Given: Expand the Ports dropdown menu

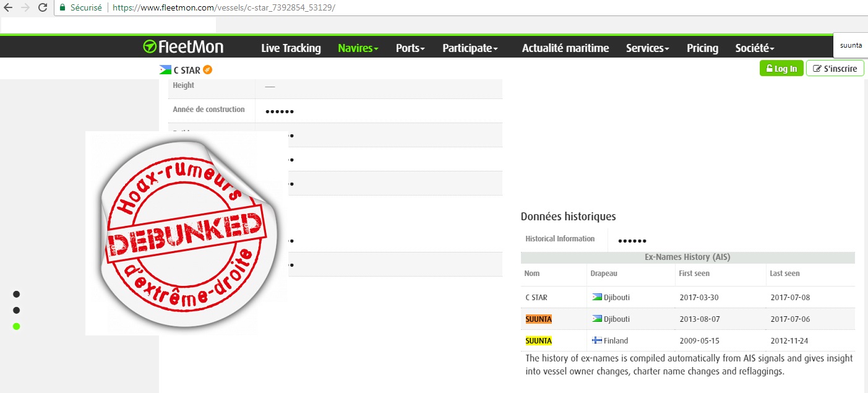Looking at the screenshot, I should pyautogui.click(x=410, y=48).
